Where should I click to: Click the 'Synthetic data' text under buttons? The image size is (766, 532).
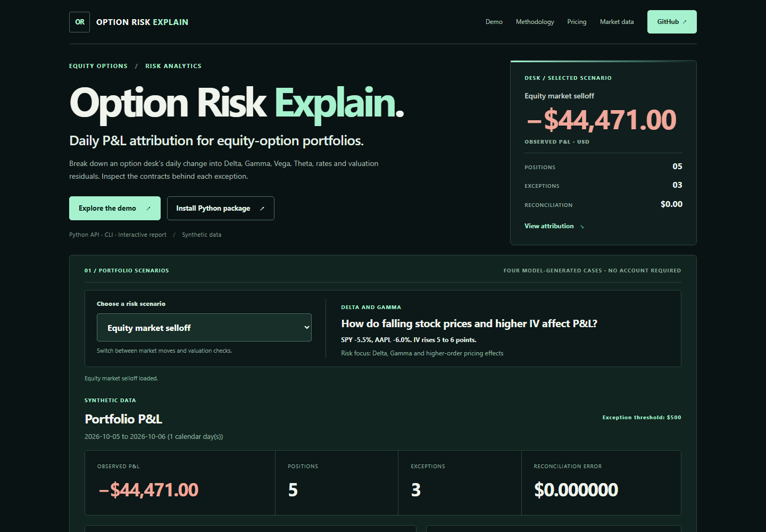coord(202,235)
